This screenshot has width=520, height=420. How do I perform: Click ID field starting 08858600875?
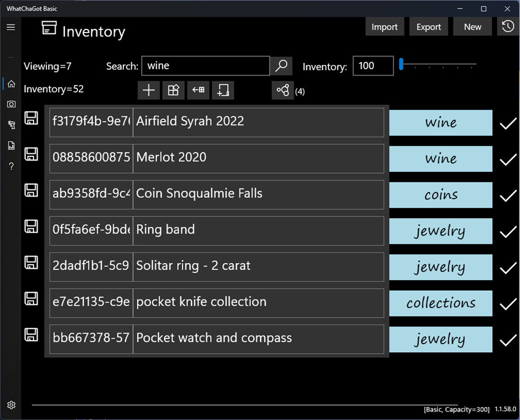point(91,159)
